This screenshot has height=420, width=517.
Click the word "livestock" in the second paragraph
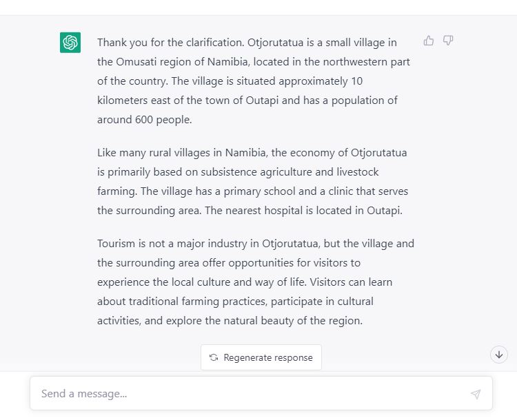tap(356, 172)
